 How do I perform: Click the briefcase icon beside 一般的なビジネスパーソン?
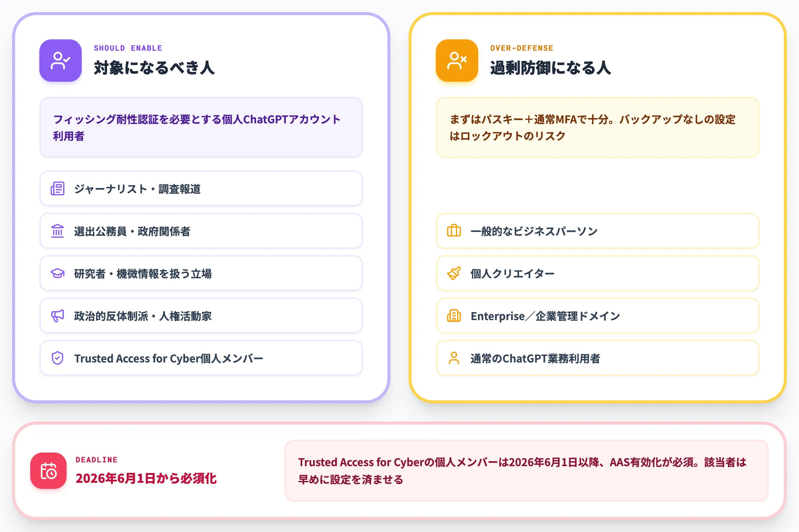[454, 231]
